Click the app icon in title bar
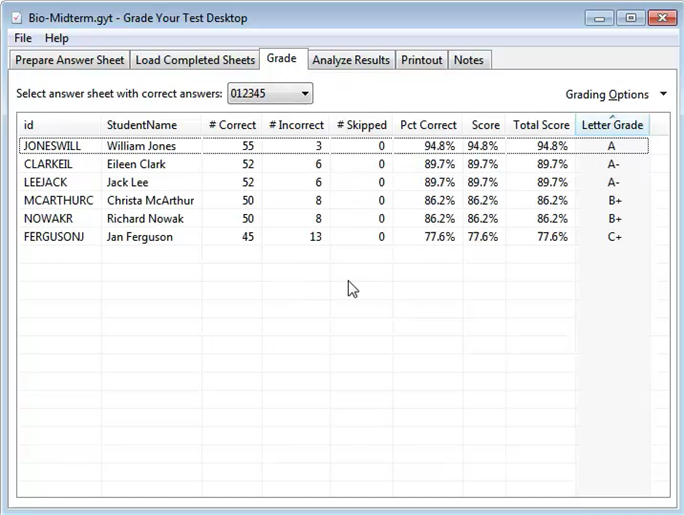The width and height of the screenshot is (684, 515). click(x=15, y=18)
